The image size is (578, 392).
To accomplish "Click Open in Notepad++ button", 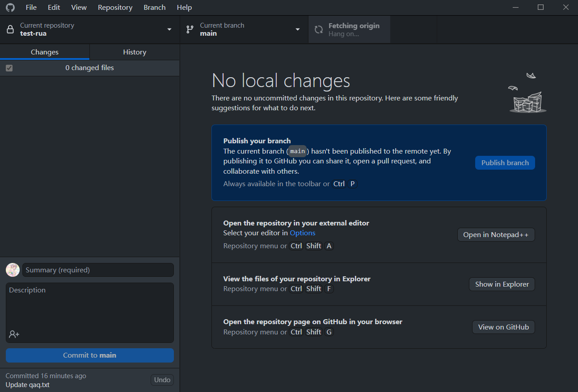I will pyautogui.click(x=496, y=235).
